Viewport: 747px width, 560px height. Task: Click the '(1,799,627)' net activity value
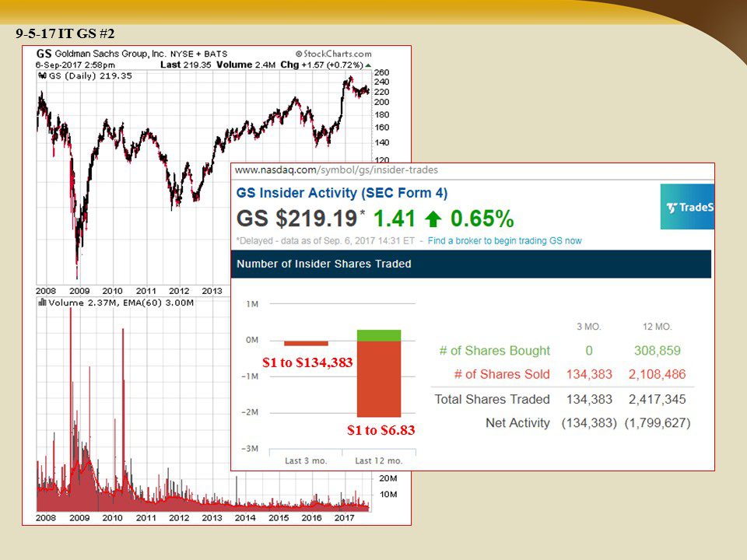tap(658, 423)
